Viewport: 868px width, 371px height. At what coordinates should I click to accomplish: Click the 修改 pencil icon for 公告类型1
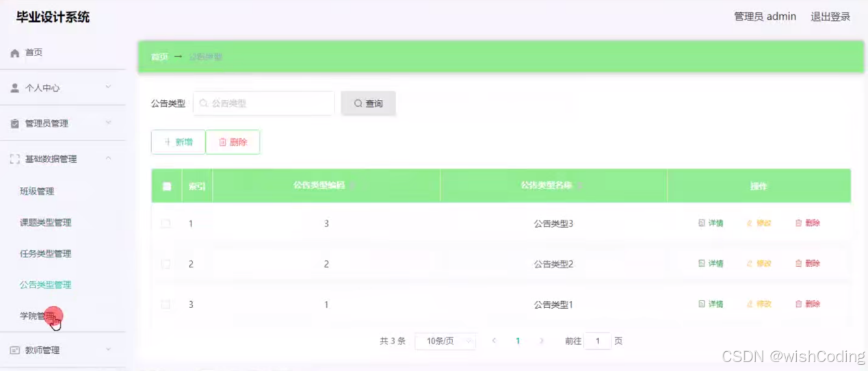coord(750,304)
